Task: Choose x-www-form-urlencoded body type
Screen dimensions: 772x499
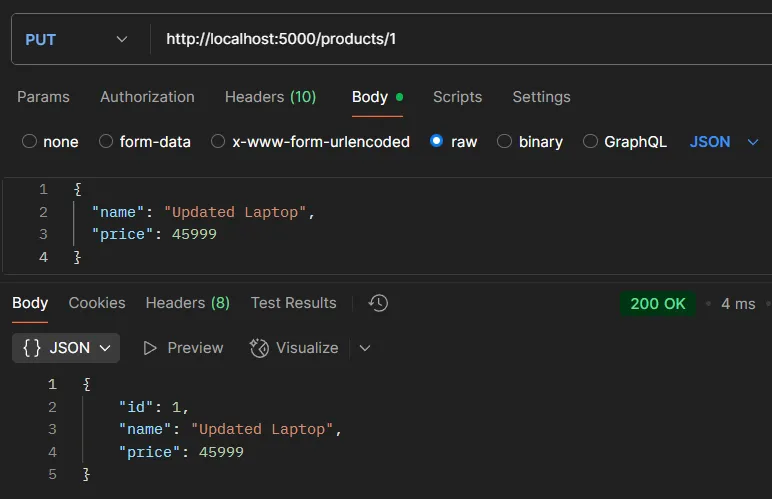Action: (218, 141)
